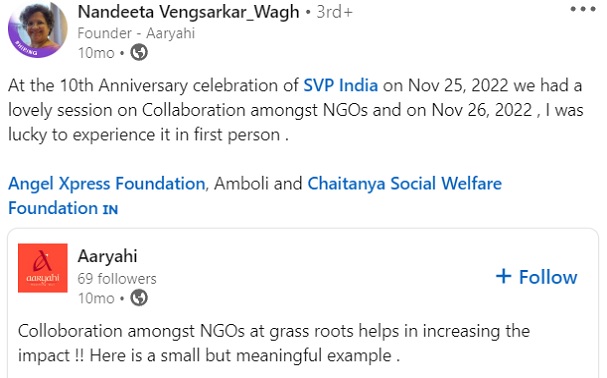Open Chaitanya Social Welfare Foundation link
This screenshot has width=607, height=378.
(255, 196)
